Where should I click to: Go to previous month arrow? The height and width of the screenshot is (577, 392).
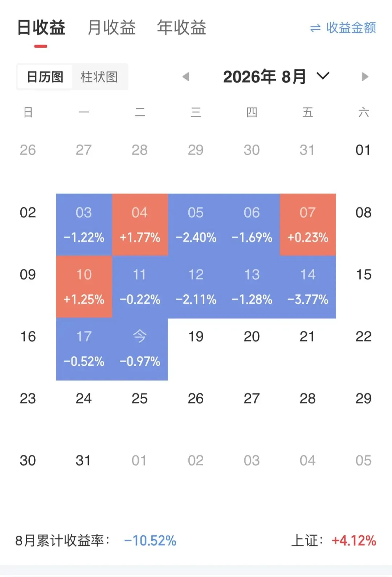pyautogui.click(x=186, y=77)
